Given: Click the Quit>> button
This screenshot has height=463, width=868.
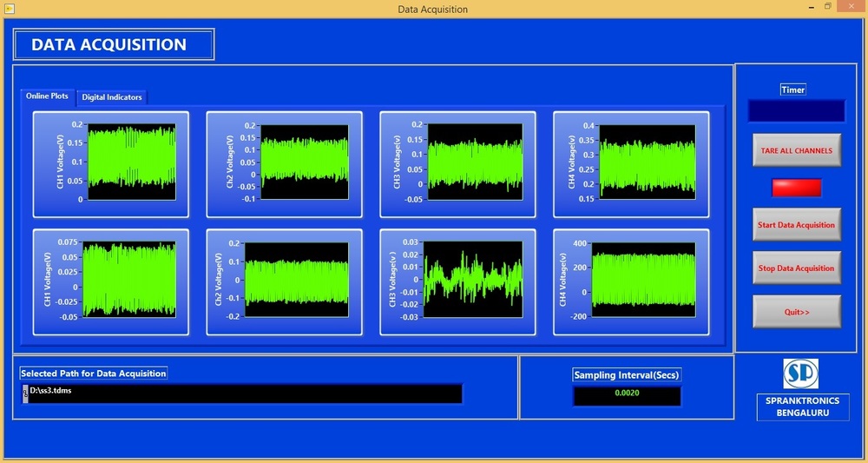Looking at the screenshot, I should [796, 312].
